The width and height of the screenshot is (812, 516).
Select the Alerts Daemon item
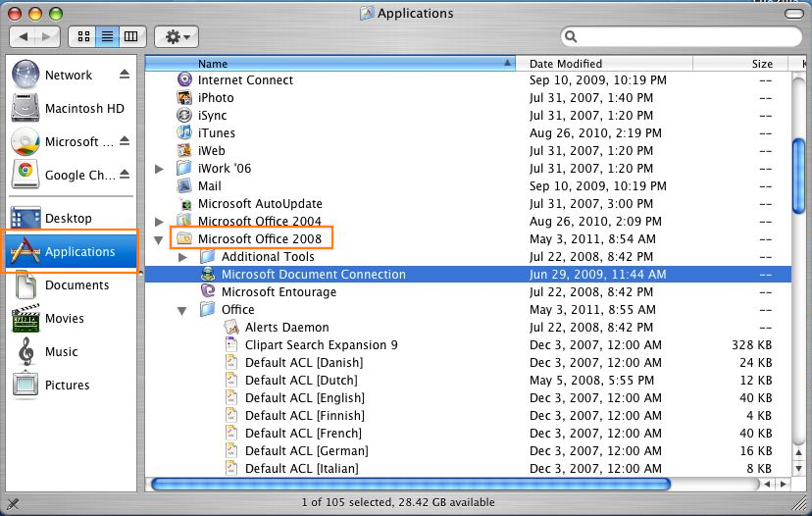point(277,327)
